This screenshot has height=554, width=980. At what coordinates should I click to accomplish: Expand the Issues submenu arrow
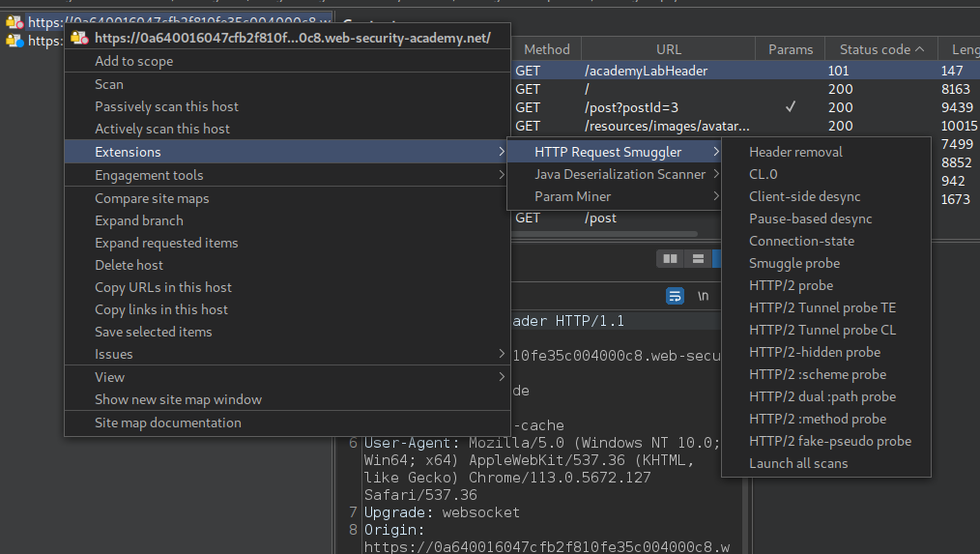pyautogui.click(x=502, y=353)
